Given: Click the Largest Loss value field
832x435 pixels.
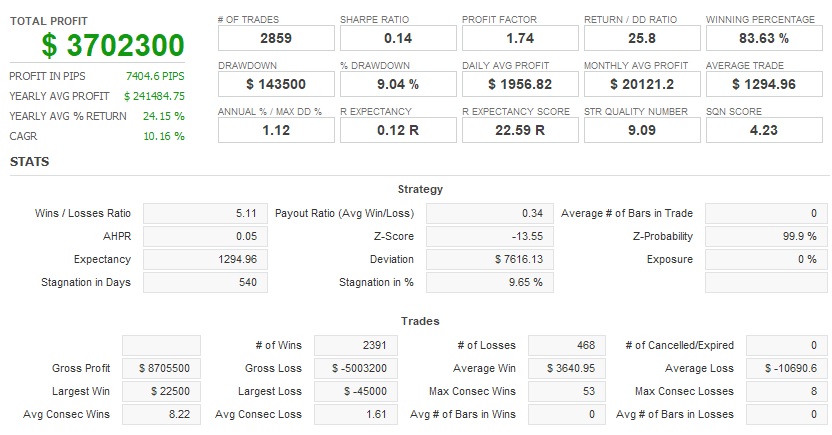Looking at the screenshot, I should pyautogui.click(x=355, y=391).
